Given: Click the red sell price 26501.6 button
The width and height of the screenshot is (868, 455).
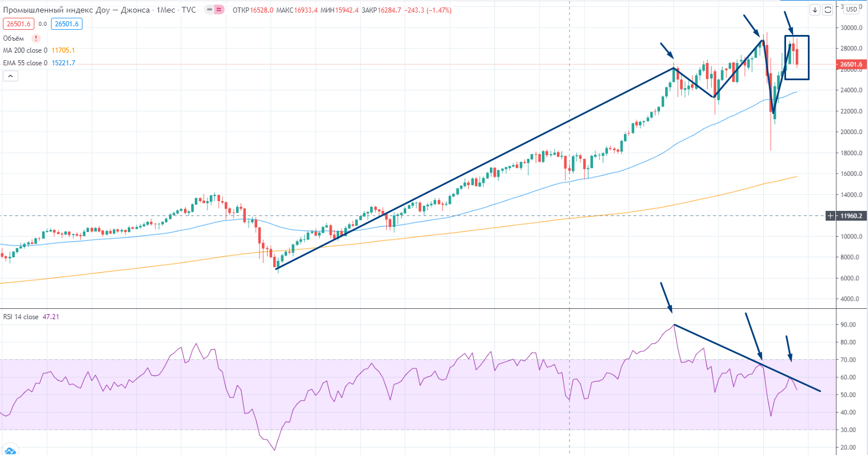Looking at the screenshot, I should coord(18,23).
